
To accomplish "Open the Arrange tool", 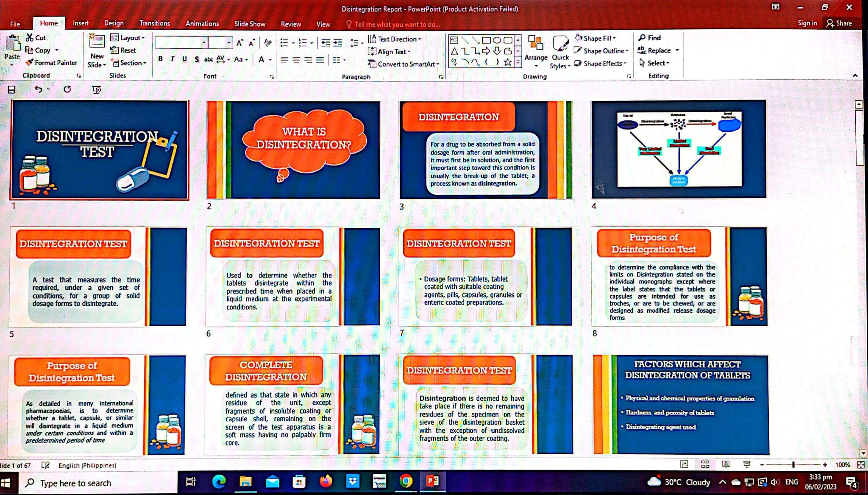I will [536, 50].
